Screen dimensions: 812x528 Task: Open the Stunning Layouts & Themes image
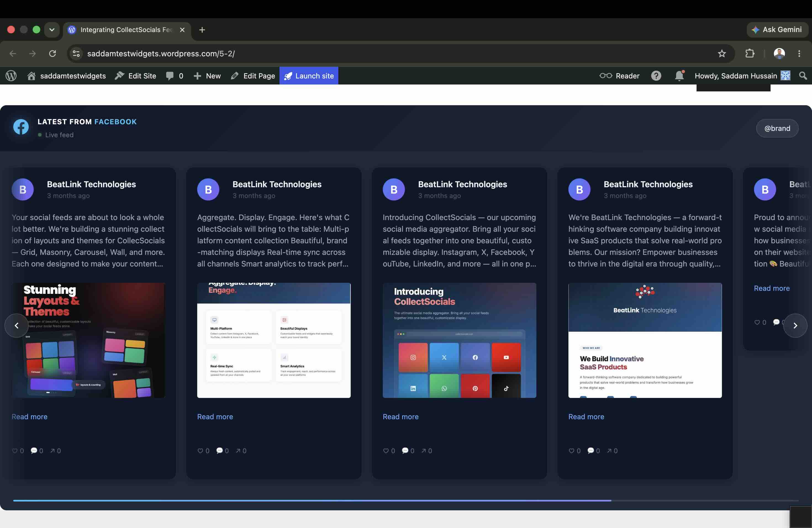(x=88, y=340)
